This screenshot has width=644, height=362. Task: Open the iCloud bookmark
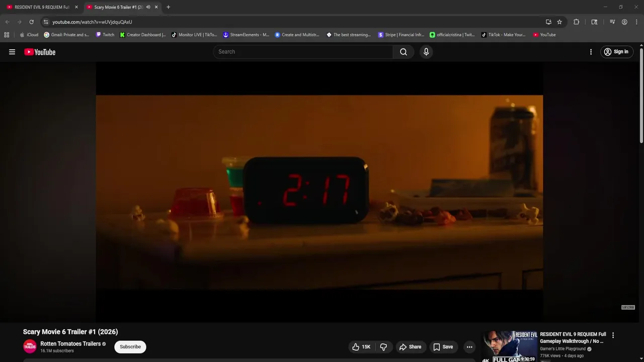[29, 35]
